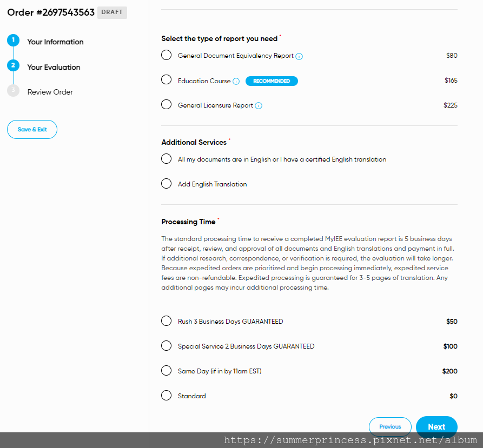Select General Licensure Report radio button
This screenshot has width=483, height=448.
[167, 104]
